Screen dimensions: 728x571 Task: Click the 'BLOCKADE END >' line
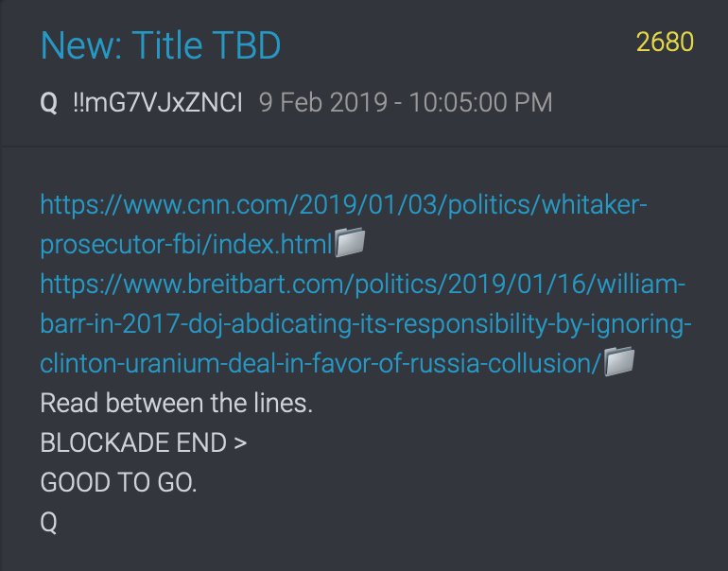tap(144, 442)
